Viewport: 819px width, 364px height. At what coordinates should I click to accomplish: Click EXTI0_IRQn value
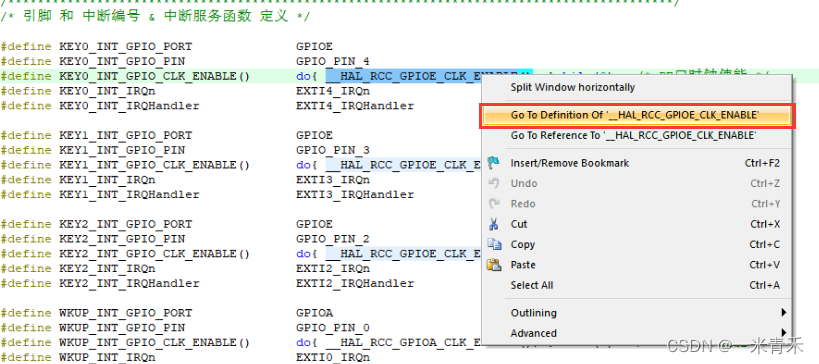[x=333, y=357]
